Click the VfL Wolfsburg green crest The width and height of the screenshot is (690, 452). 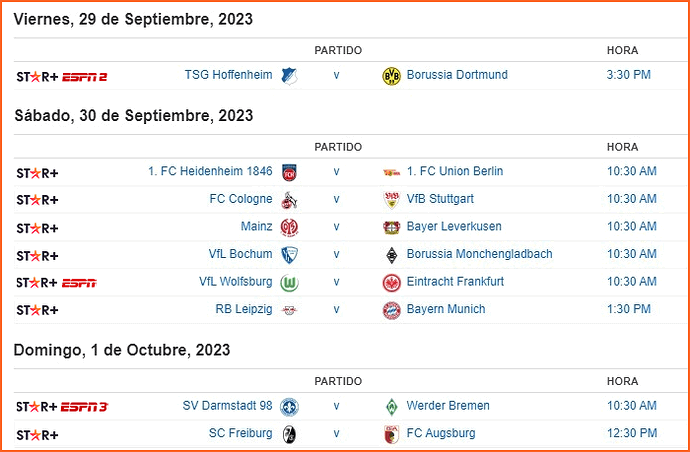(x=289, y=283)
